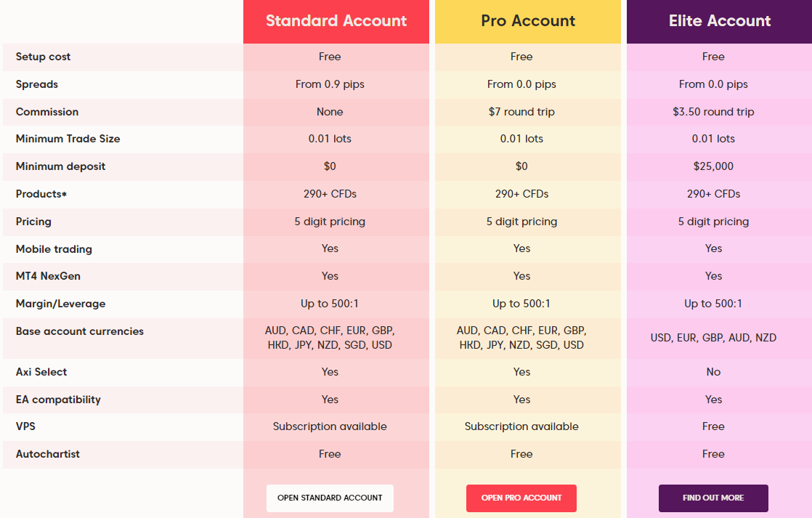Click the Setup cost row label
Image resolution: width=812 pixels, height=518 pixels.
pos(44,57)
